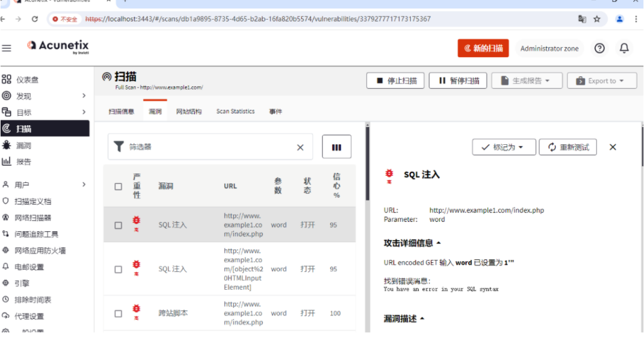Switch to the 扫描信息 tab
The width and height of the screenshot is (644, 347).
(x=121, y=111)
